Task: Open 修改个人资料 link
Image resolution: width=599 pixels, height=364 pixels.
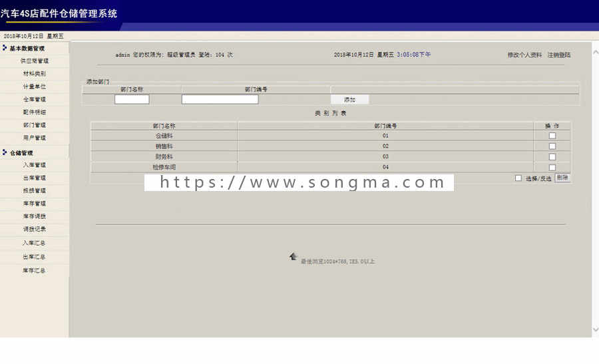Action: coord(524,55)
